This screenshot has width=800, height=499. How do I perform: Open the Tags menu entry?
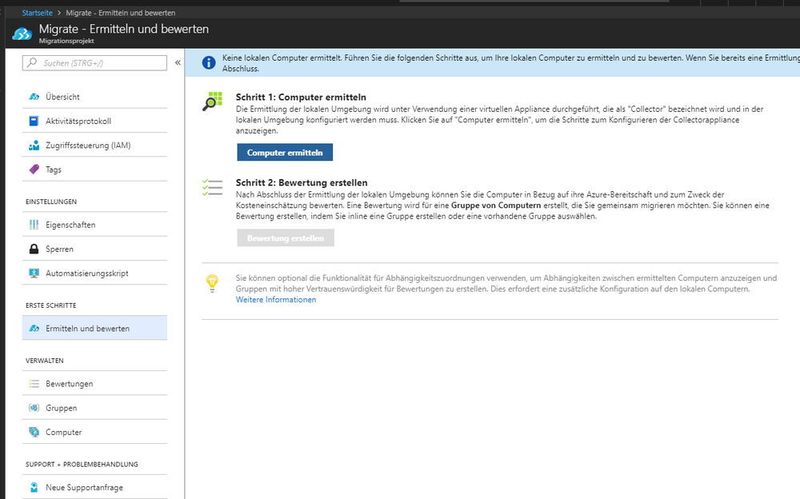pyautogui.click(x=95, y=169)
